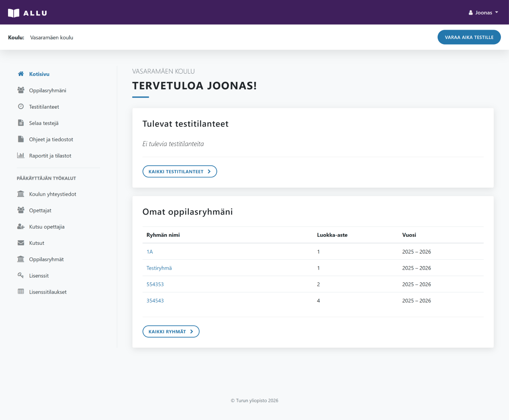Click the envelope icon beside Kutsut
This screenshot has height=420, width=509.
21,243
